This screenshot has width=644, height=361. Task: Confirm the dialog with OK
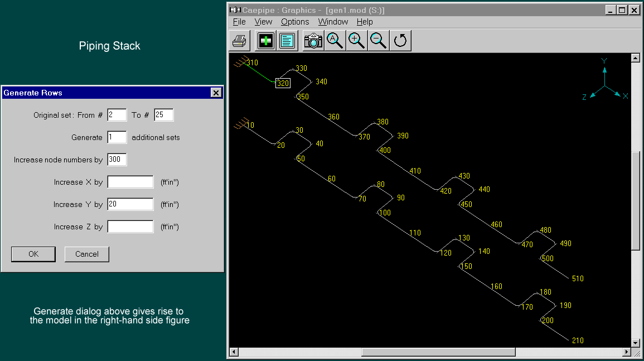[33, 254]
